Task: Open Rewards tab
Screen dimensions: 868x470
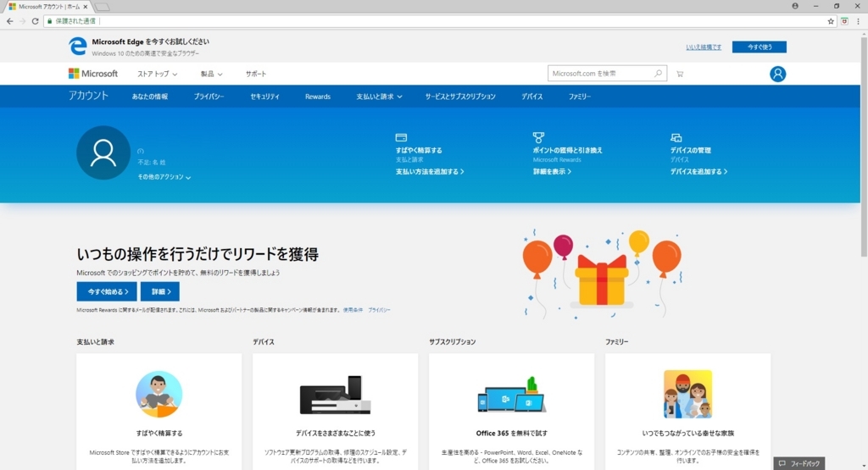Action: (x=318, y=97)
